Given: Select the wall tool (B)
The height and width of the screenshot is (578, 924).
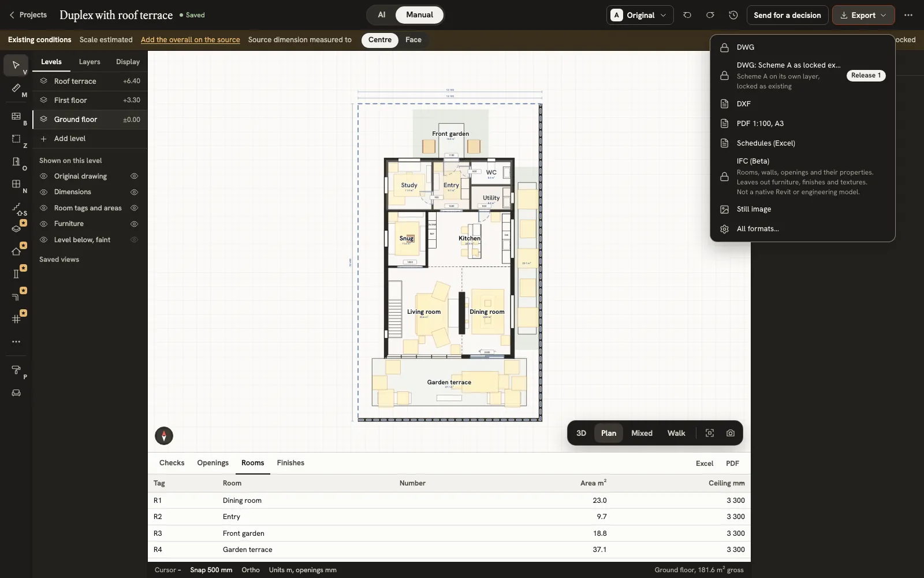Looking at the screenshot, I should [x=16, y=117].
